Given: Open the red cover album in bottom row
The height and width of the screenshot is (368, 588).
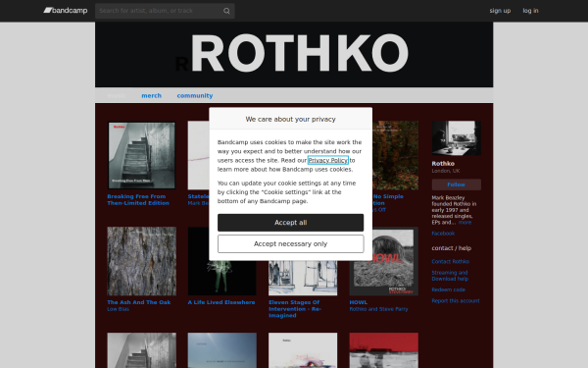Looking at the screenshot, I should click(383, 350).
